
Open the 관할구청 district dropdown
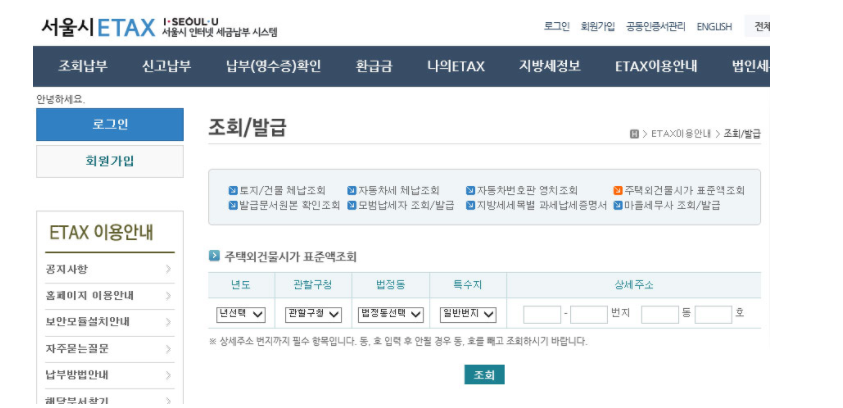(313, 314)
